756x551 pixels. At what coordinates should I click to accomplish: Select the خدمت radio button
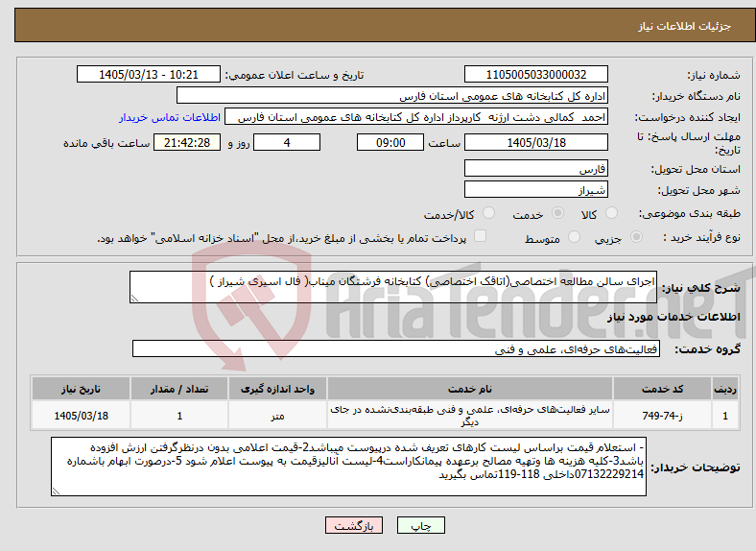[x=557, y=213]
